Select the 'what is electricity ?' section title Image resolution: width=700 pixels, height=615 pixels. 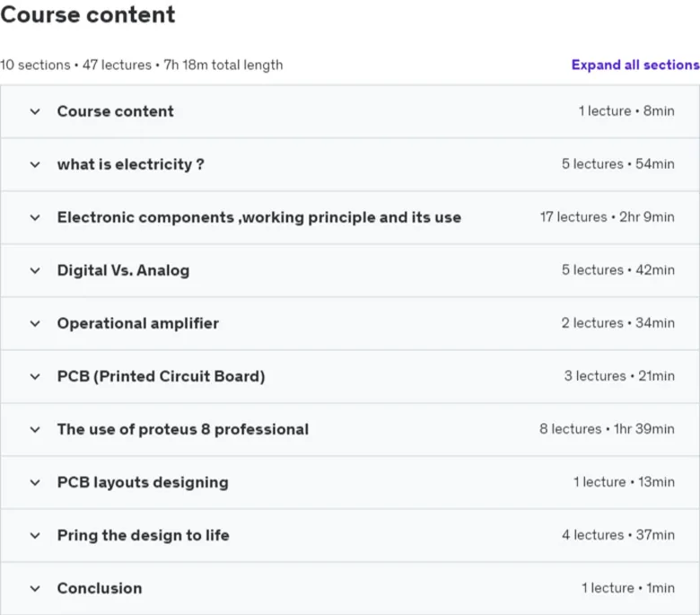[131, 164]
